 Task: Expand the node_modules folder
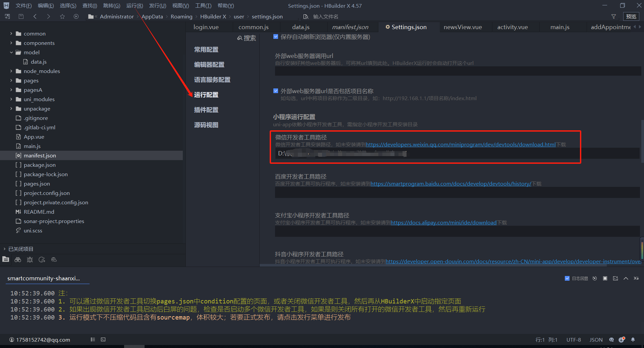[11, 71]
